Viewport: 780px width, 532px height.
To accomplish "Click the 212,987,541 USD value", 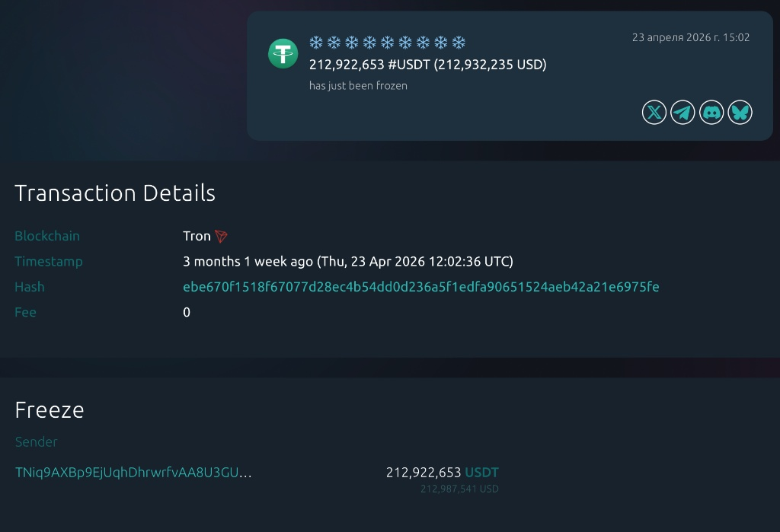I will (x=459, y=489).
